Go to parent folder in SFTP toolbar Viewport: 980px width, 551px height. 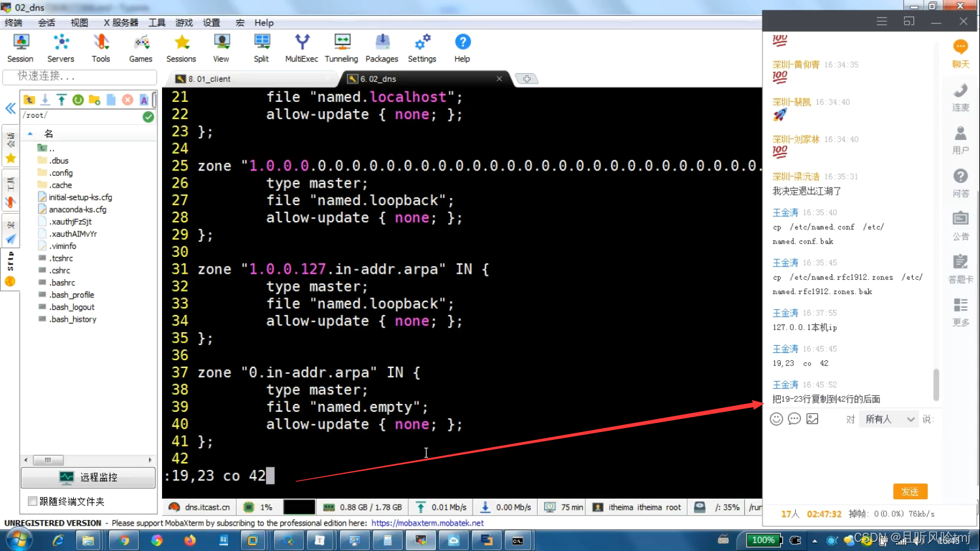point(29,99)
